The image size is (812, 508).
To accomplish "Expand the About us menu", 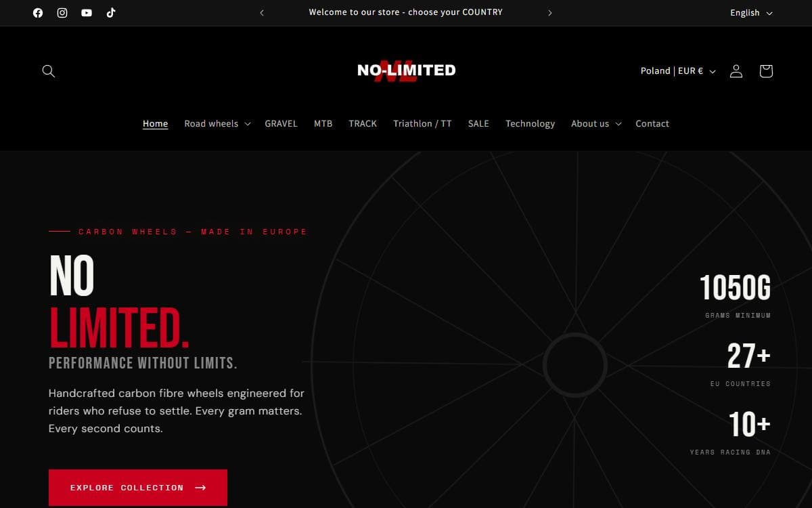I will (596, 124).
